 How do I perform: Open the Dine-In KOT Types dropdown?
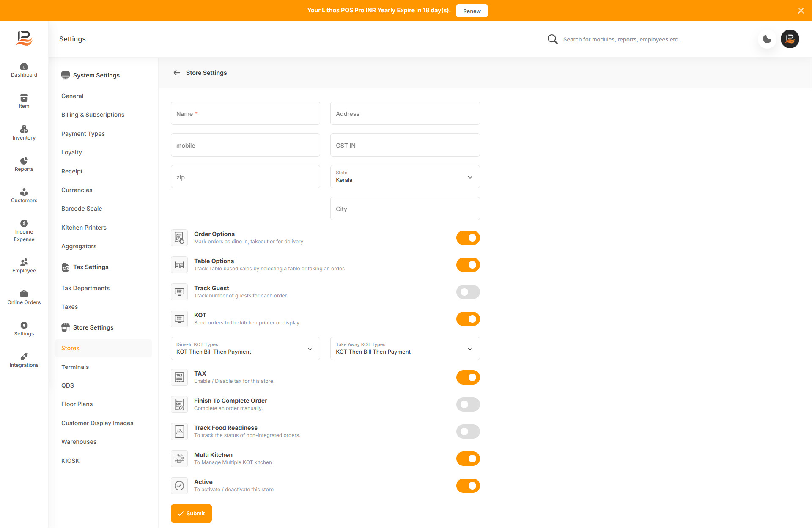245,349
